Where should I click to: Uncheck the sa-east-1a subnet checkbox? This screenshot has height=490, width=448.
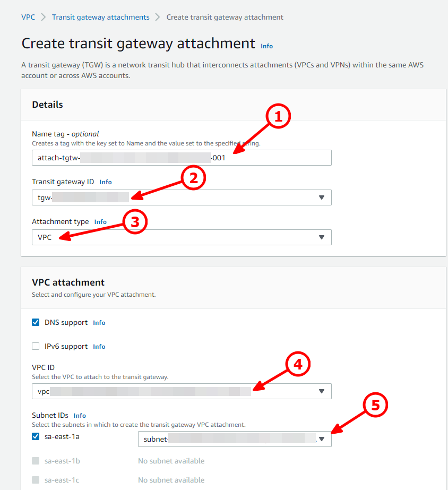[36, 436]
